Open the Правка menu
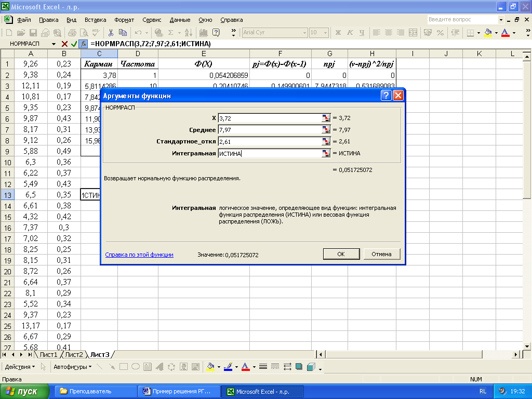 [x=48, y=20]
